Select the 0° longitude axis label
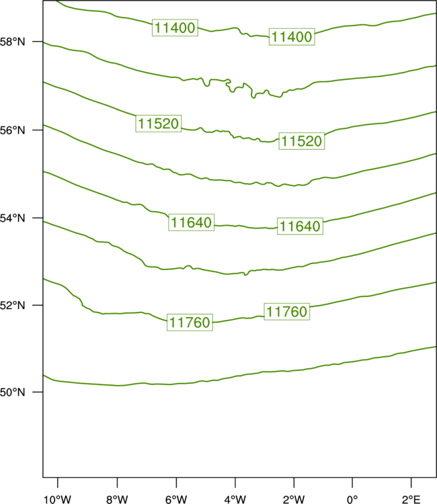Screen dimensions: 437x504 tap(352, 499)
